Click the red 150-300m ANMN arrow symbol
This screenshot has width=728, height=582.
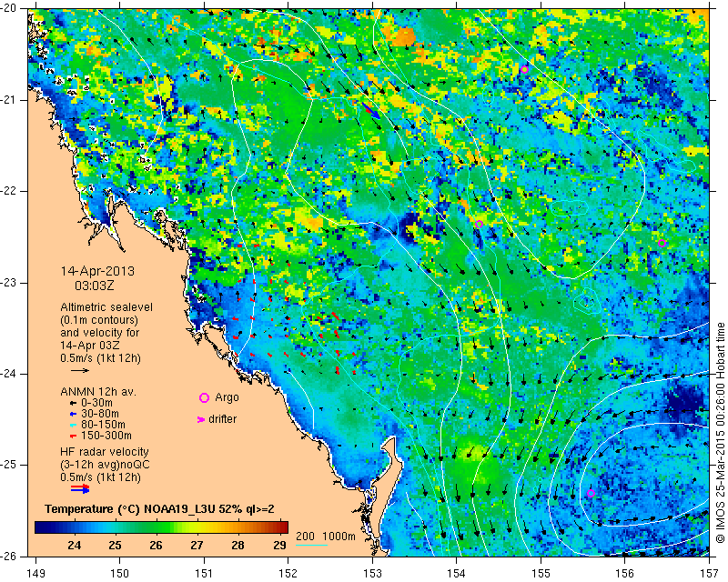73,436
